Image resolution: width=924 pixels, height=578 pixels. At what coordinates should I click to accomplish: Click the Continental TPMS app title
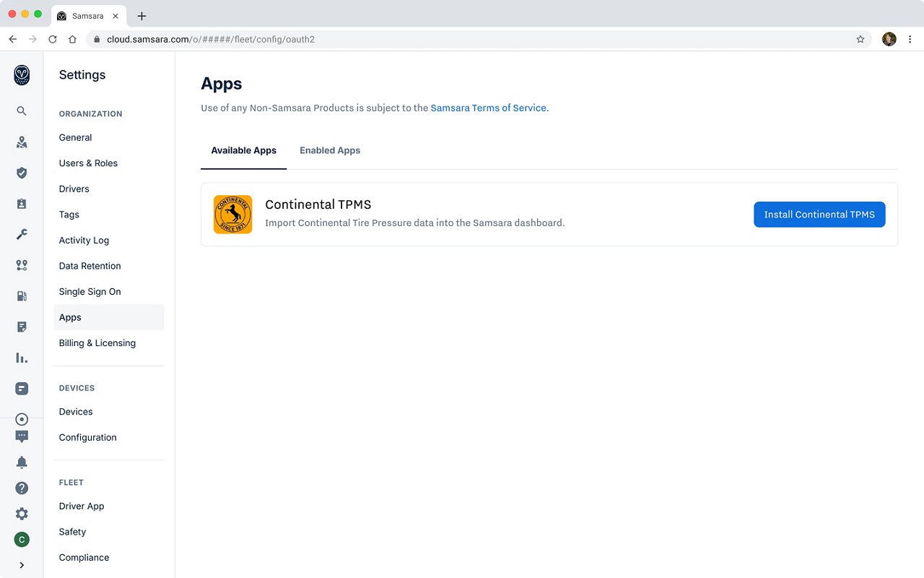(x=318, y=204)
